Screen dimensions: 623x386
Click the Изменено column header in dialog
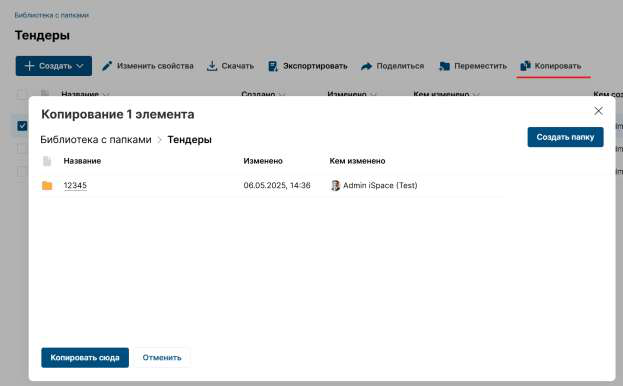pos(263,161)
